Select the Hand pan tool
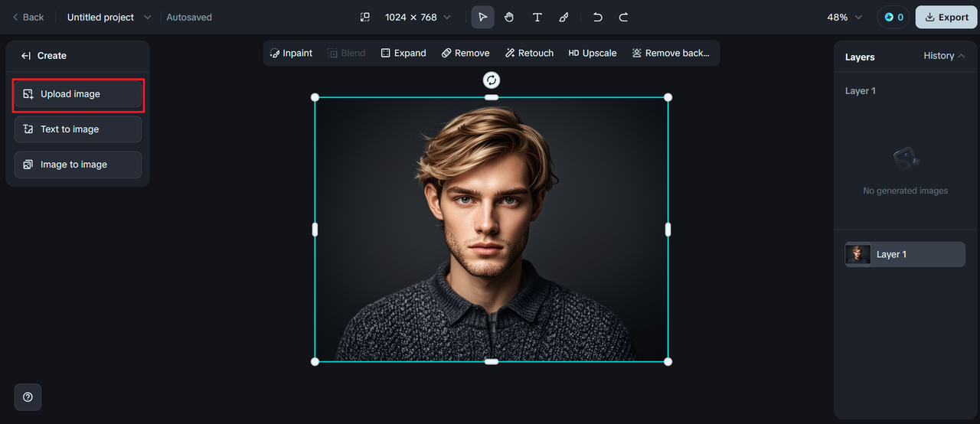Image resolution: width=980 pixels, height=424 pixels. coord(509,17)
